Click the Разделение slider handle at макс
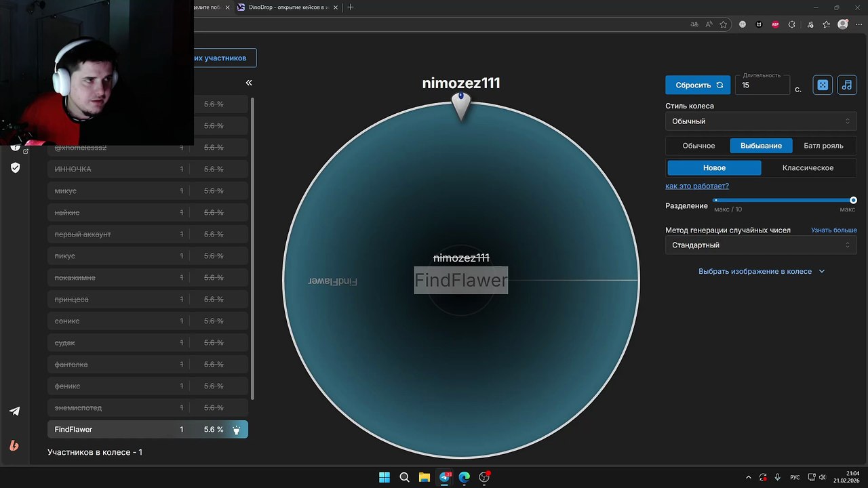The height and width of the screenshot is (488, 868). (853, 200)
